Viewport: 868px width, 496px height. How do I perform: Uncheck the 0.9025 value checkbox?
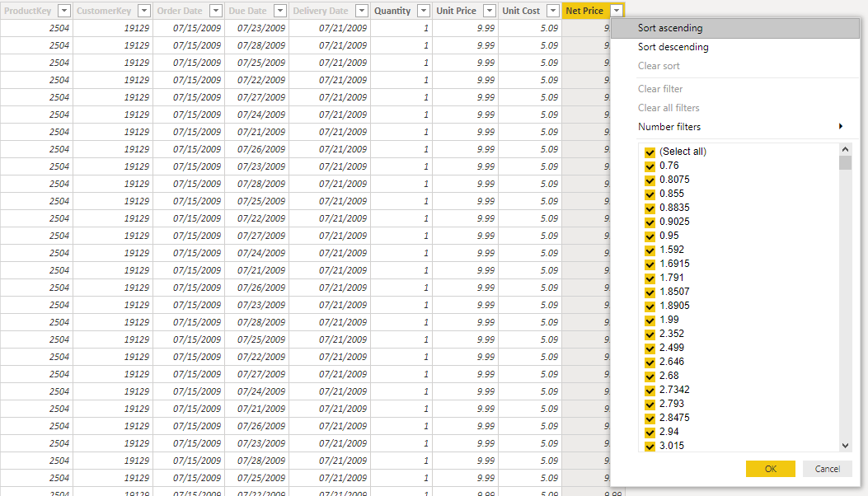650,222
